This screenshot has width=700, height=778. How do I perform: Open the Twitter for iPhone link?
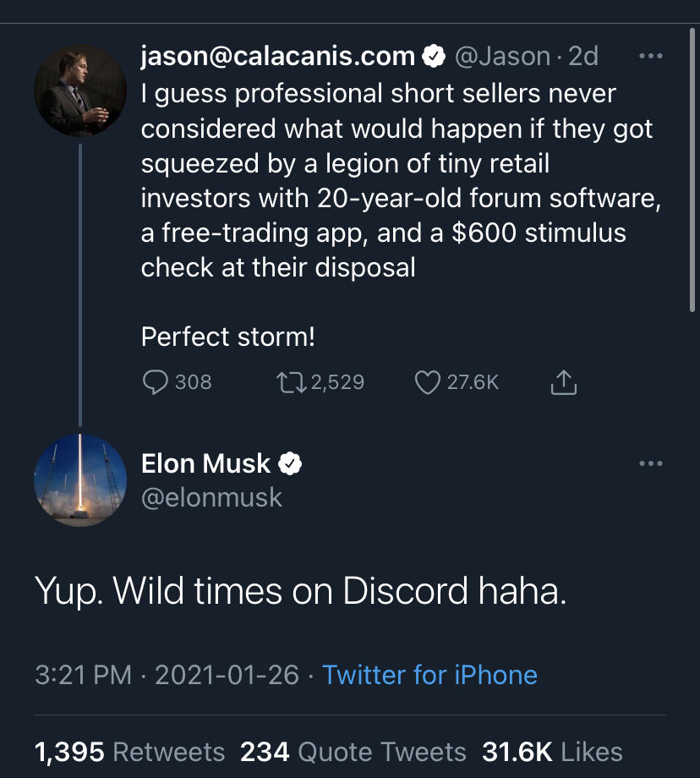(429, 675)
